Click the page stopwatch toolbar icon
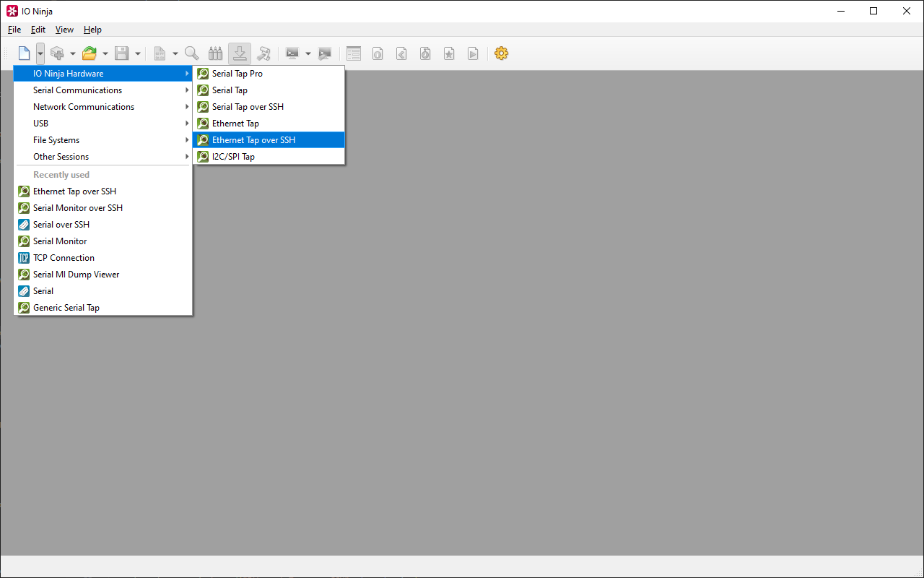Viewport: 924px width, 578px height. [425, 53]
